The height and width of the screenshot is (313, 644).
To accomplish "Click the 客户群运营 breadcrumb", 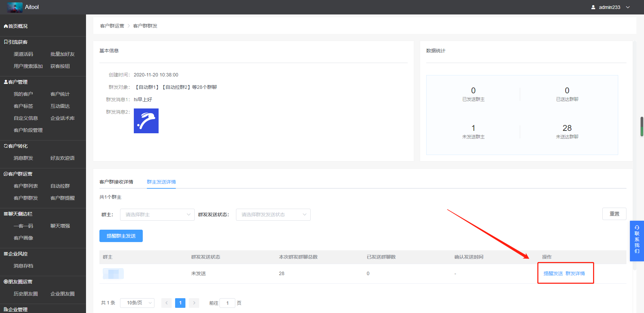I will pos(112,26).
